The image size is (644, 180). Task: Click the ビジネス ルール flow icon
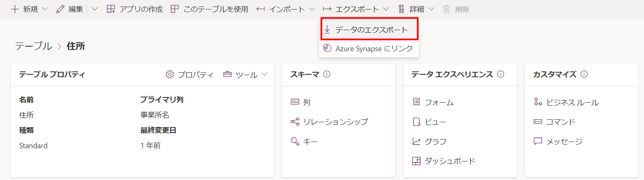tap(538, 102)
